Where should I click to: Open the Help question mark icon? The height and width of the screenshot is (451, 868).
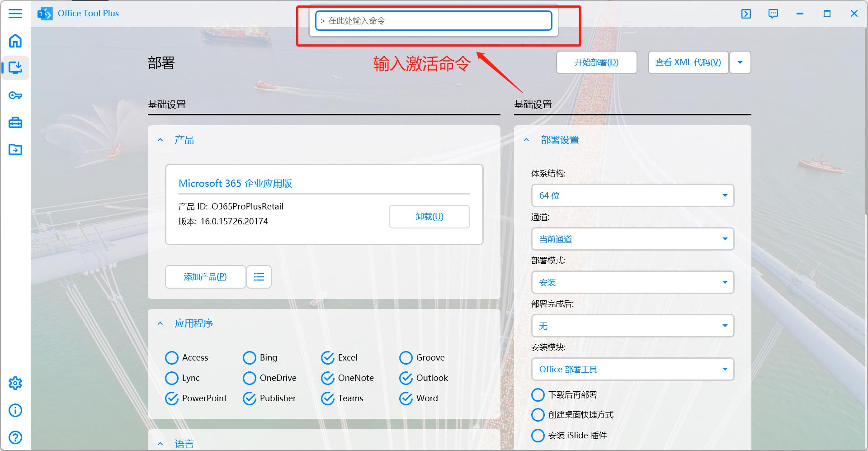(x=15, y=437)
